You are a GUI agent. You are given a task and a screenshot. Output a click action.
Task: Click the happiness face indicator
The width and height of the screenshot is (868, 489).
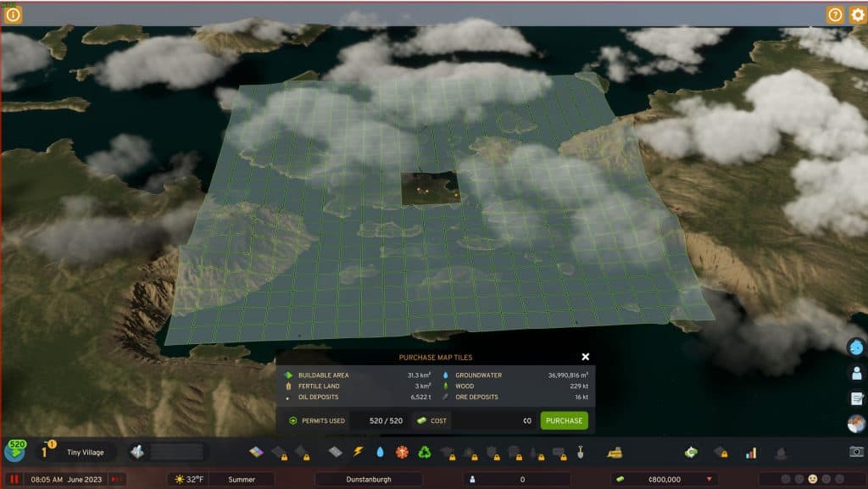813,479
